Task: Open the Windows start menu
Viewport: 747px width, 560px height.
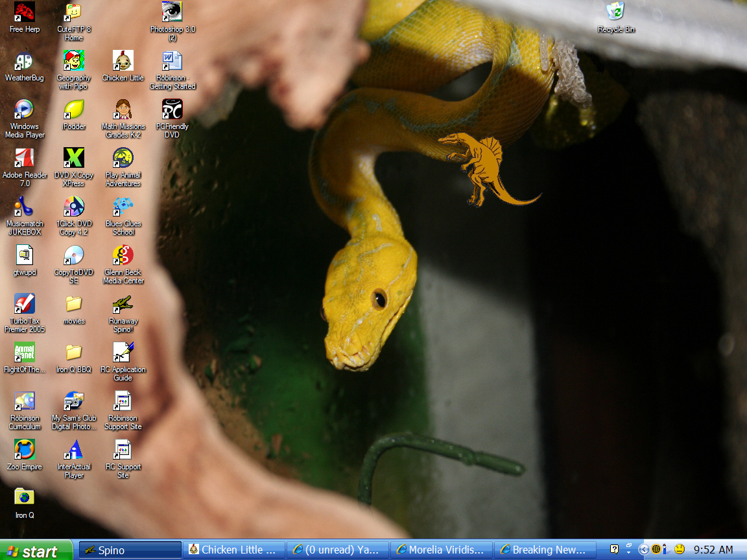Action: tap(36, 550)
